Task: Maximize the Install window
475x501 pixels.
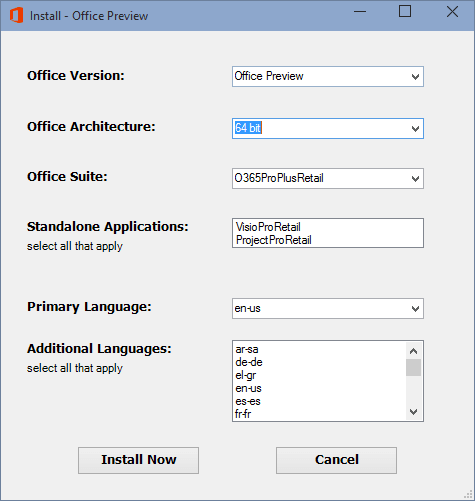Action: coord(405,12)
